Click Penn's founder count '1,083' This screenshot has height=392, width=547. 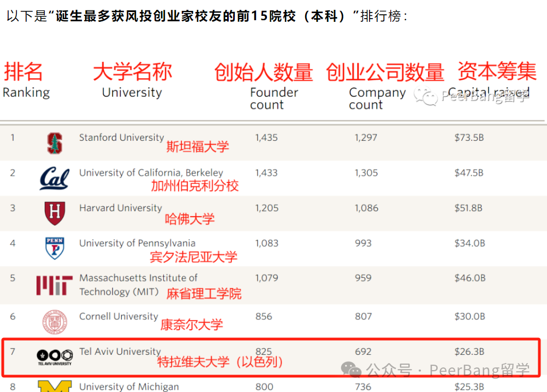267,243
